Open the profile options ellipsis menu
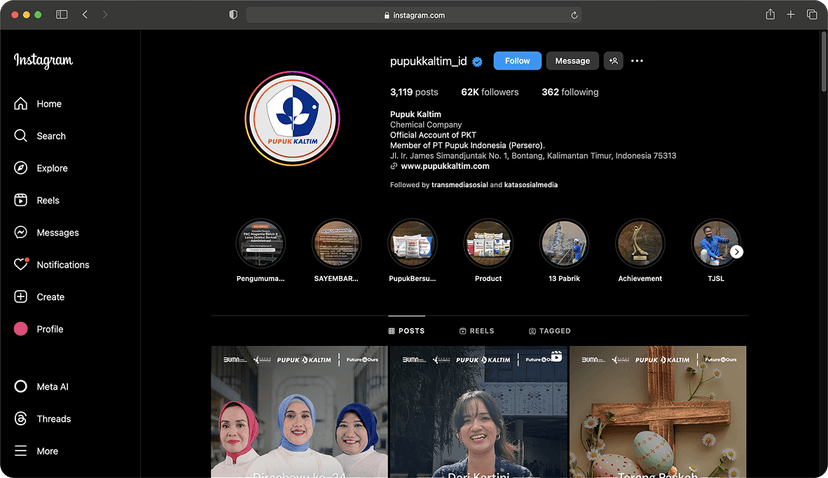Viewport: 828px width, 478px height. [x=637, y=61]
